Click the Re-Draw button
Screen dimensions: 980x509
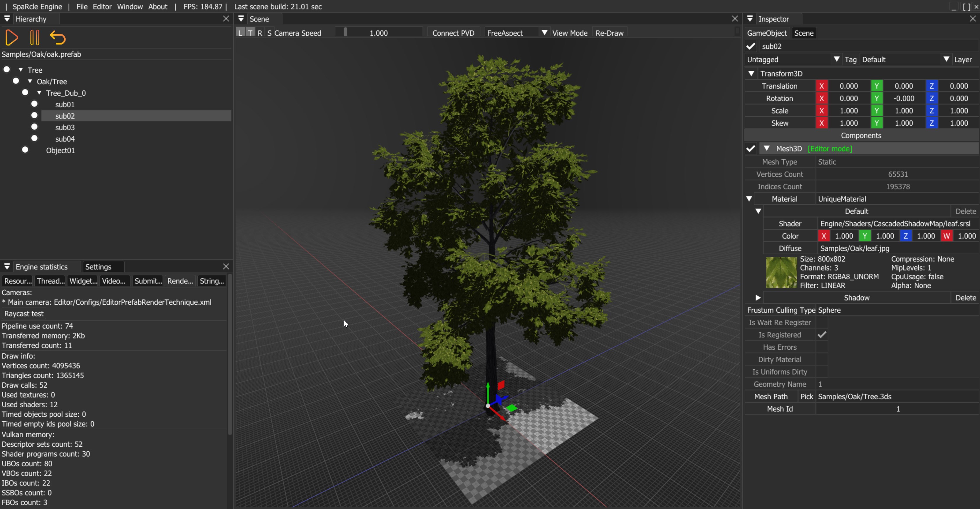pos(609,33)
